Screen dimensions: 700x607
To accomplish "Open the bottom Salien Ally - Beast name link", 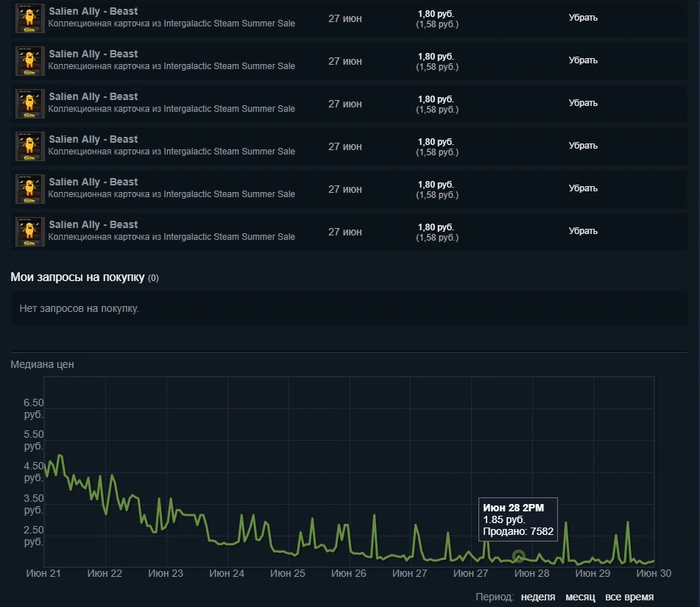I will pos(93,224).
